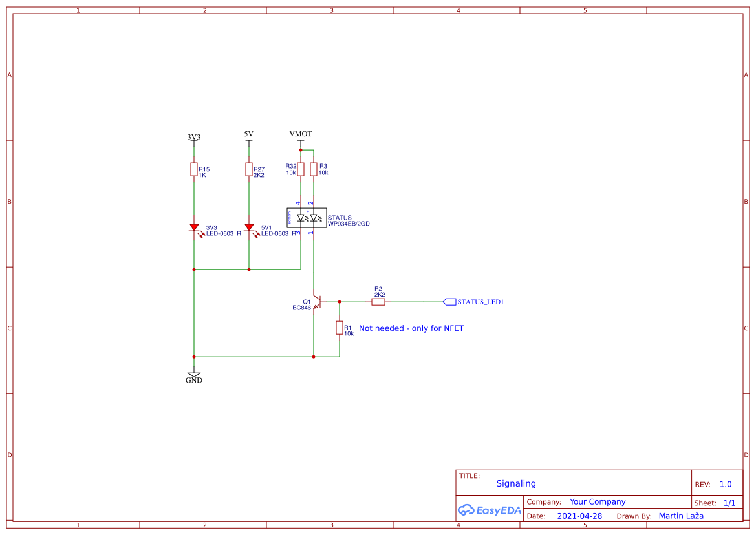Click the STATUS dual-LED WP934EB/2GD symbol
This screenshot has width=756, height=535.
[305, 216]
